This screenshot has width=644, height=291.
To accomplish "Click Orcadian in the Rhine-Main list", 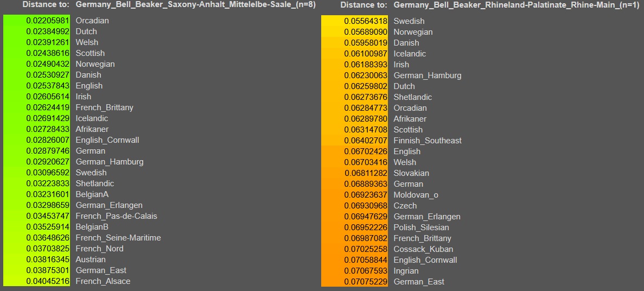I will pos(410,108).
